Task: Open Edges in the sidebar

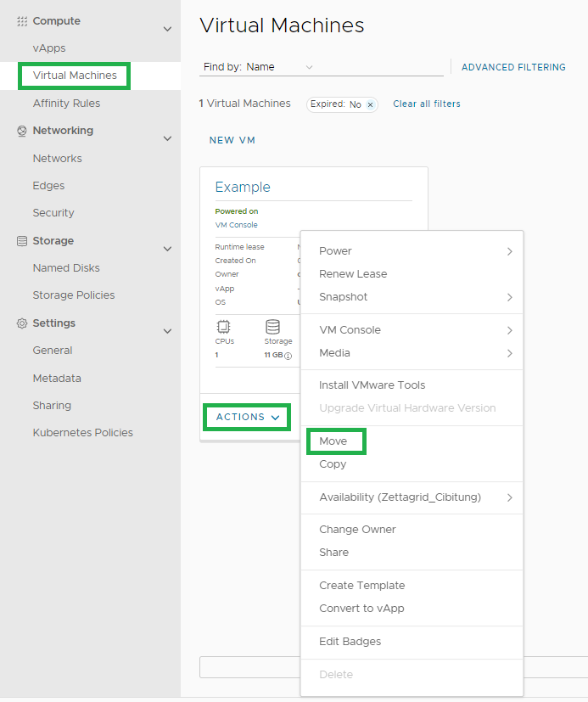Action: pos(48,186)
